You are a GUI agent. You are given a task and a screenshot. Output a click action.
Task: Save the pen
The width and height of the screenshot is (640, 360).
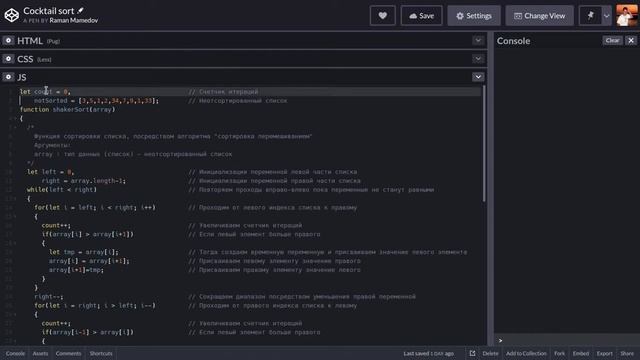pos(422,16)
